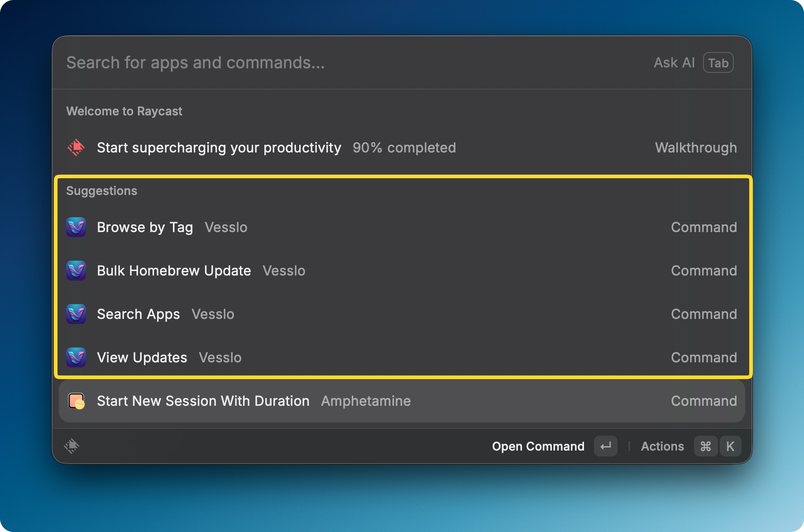Click the Raycast logo in bottom bar

[72, 446]
